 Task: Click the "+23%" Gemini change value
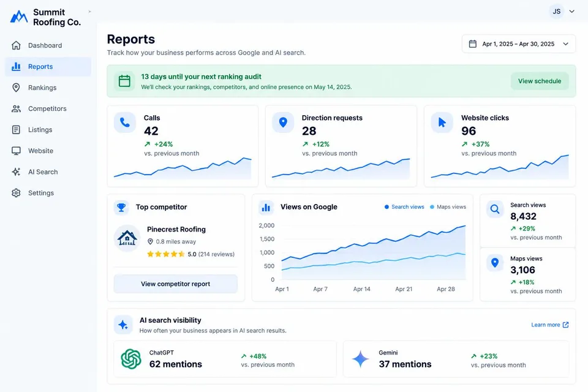point(489,356)
